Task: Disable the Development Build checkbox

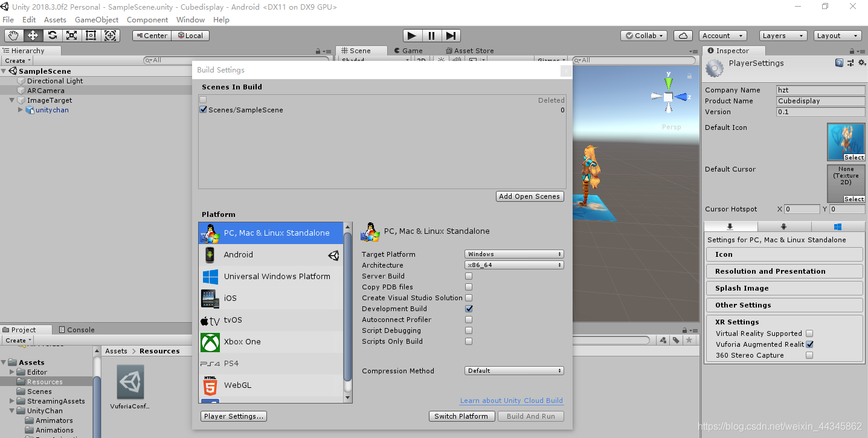Action: pyautogui.click(x=469, y=309)
